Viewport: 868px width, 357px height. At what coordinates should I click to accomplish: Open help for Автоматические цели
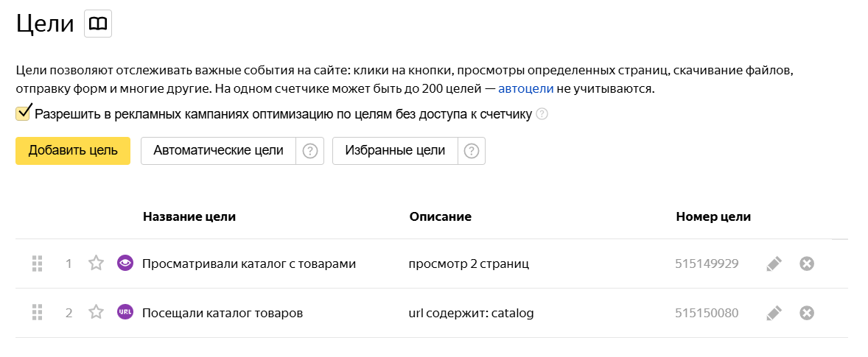tap(310, 151)
